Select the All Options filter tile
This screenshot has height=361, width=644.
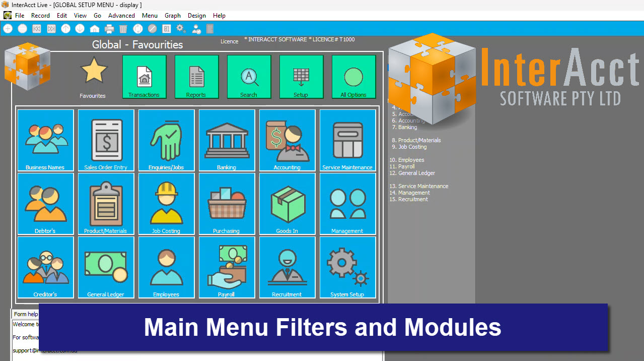353,77
